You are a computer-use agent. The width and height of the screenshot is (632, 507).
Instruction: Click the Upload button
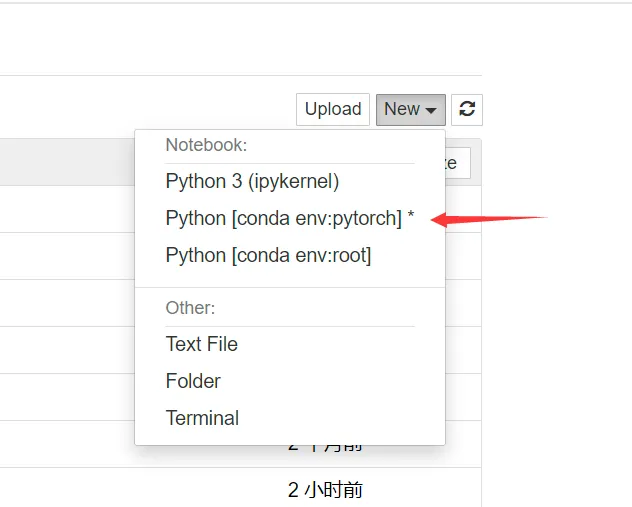coord(333,109)
